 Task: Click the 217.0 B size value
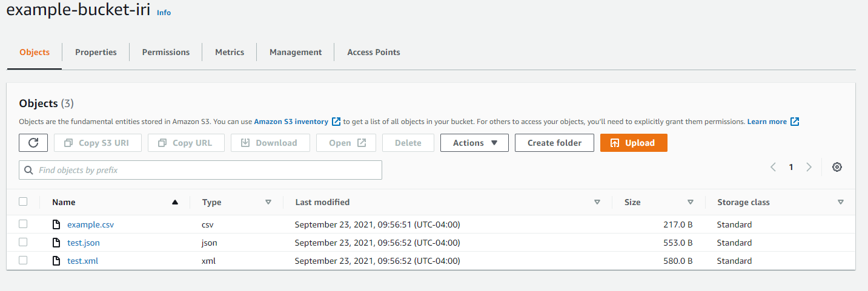[x=678, y=224]
